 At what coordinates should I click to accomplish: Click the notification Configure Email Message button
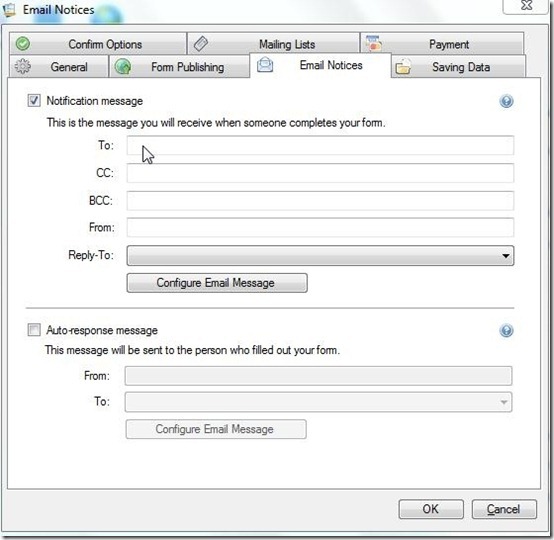click(217, 283)
